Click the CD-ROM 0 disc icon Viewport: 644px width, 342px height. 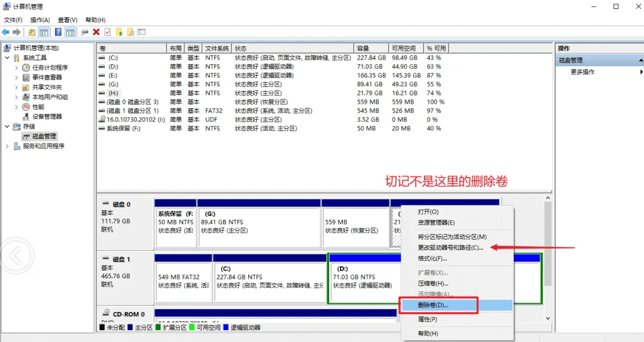106,313
